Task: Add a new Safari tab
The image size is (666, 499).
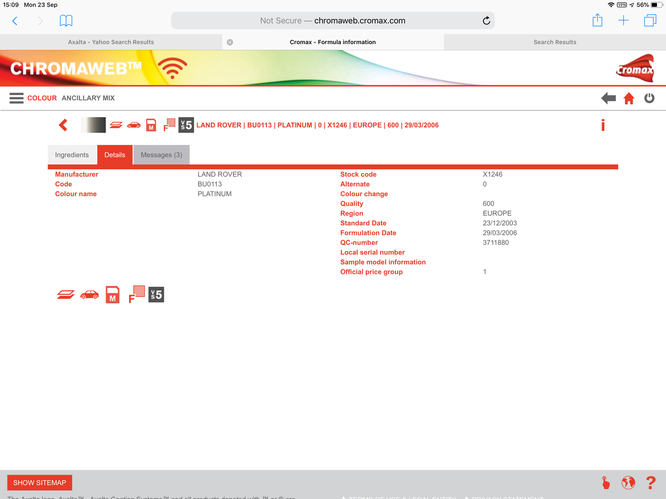Action: click(623, 20)
